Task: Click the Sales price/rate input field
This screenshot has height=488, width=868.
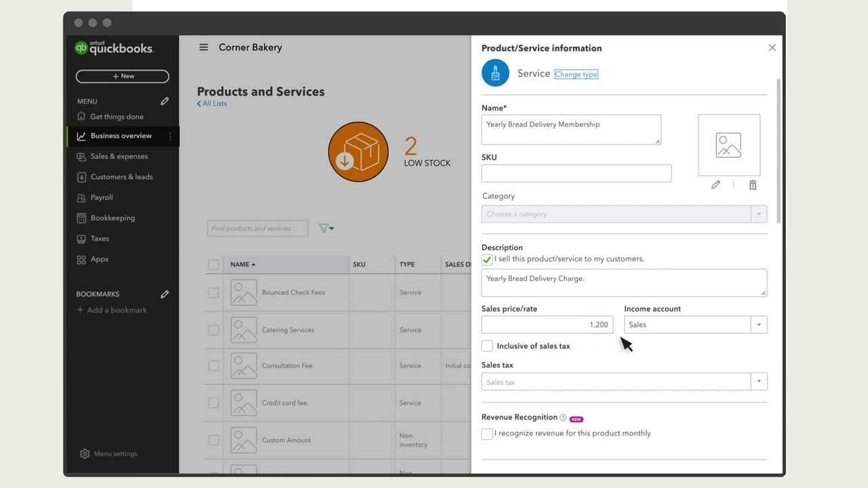Action: pos(547,325)
